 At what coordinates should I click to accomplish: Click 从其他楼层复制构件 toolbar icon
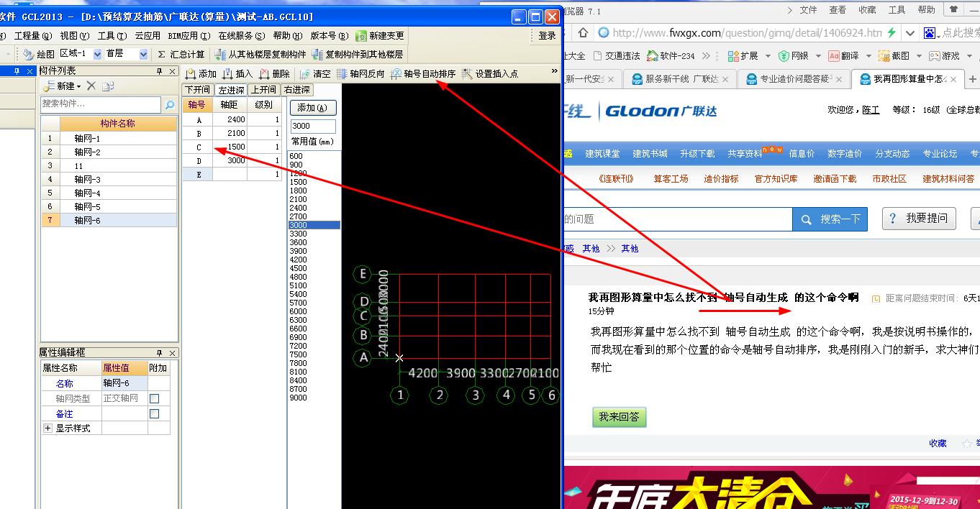220,54
